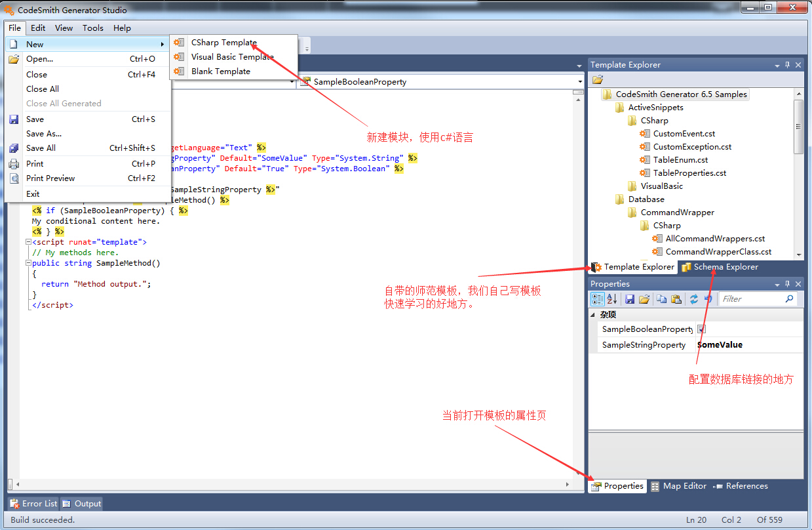Click the editor horizontal scroll right arrow

pyautogui.click(x=568, y=484)
